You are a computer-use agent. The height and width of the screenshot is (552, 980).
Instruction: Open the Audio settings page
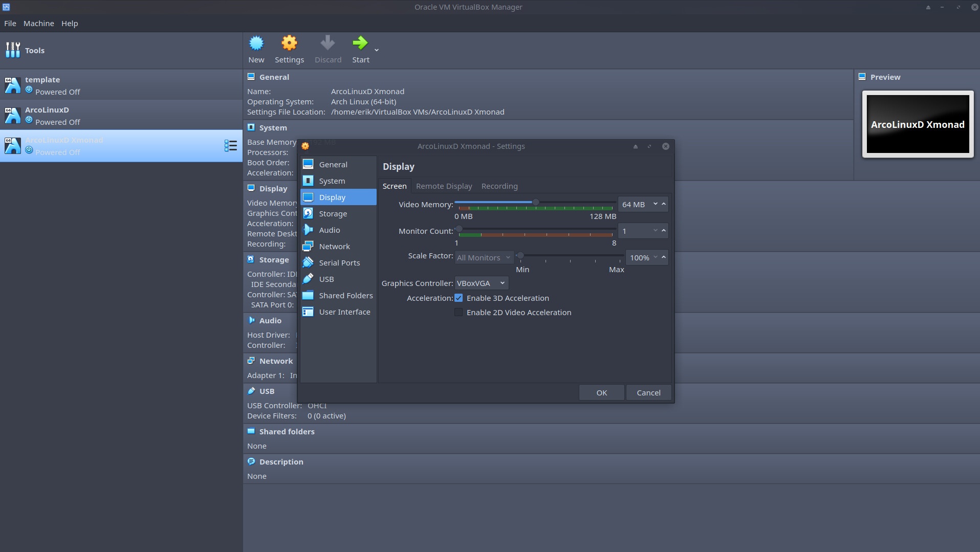[329, 230]
